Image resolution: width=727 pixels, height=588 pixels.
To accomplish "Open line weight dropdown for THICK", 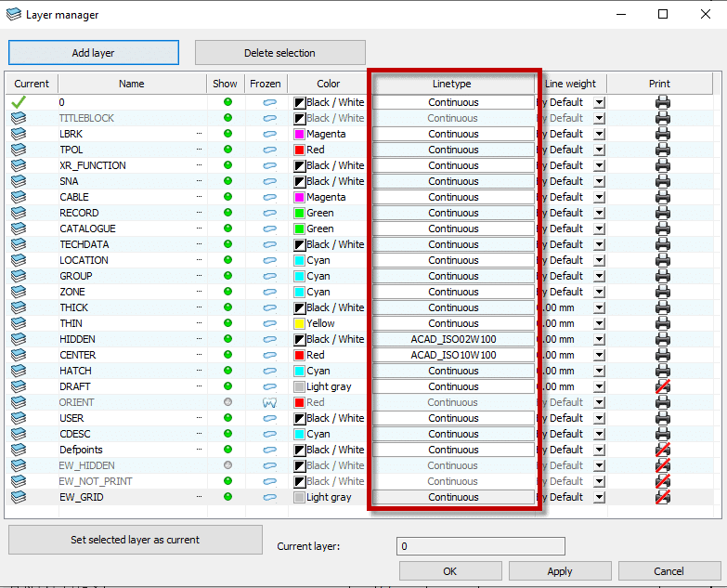I will click(x=600, y=307).
